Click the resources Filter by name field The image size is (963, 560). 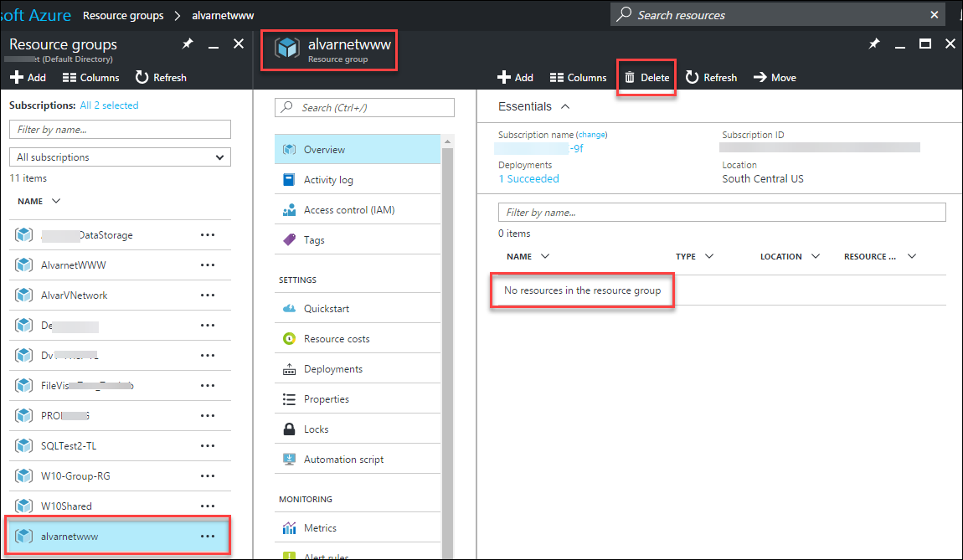[722, 213]
